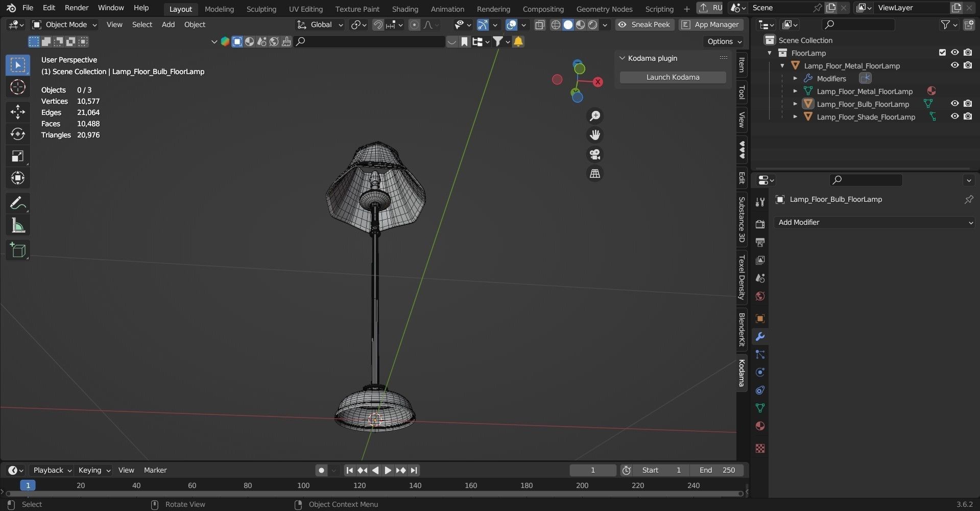Select the Transform tool
This screenshot has height=511, width=980.
coord(18,178)
